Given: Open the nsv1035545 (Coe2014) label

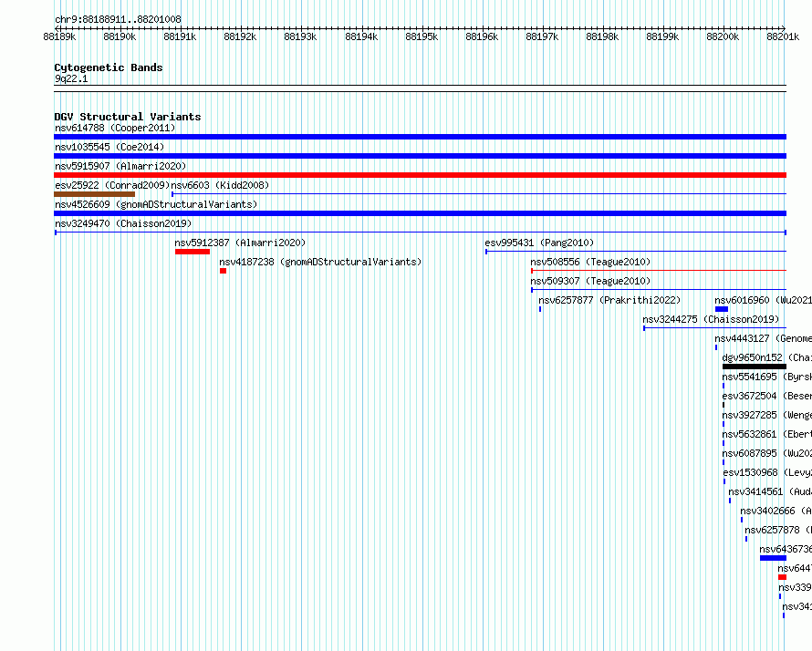Looking at the screenshot, I should point(109,147).
